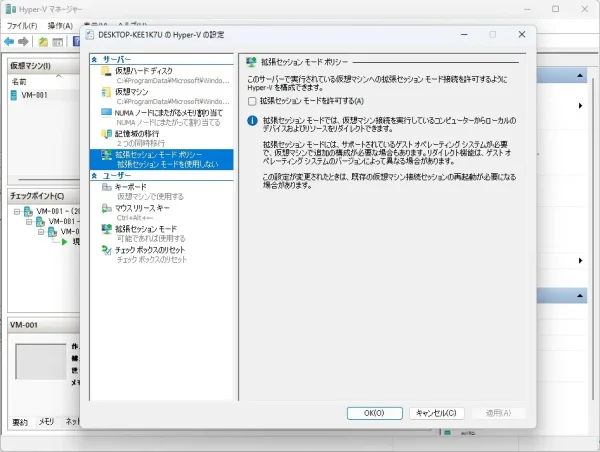Open the lower actions pane submenu arrow
Image resolution: width=600 pixels, height=452 pixels.
[580, 261]
